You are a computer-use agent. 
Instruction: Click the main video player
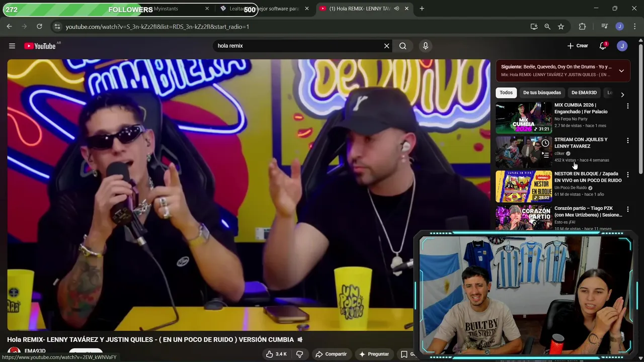tap(249, 195)
